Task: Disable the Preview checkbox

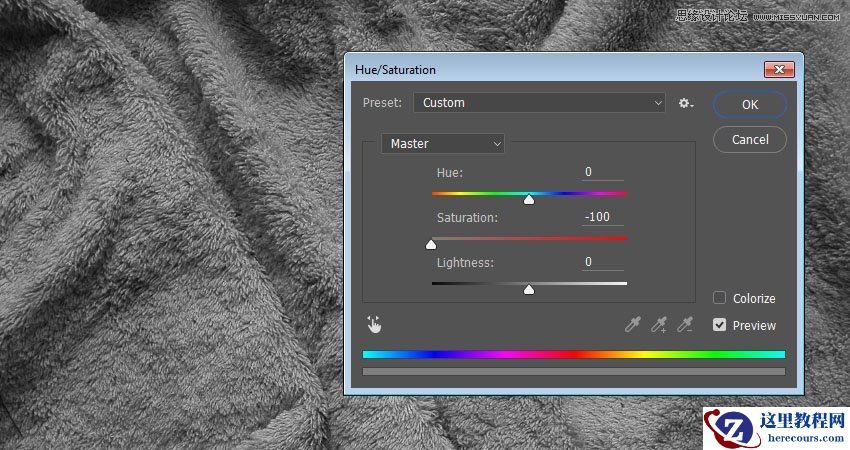Action: (719, 325)
